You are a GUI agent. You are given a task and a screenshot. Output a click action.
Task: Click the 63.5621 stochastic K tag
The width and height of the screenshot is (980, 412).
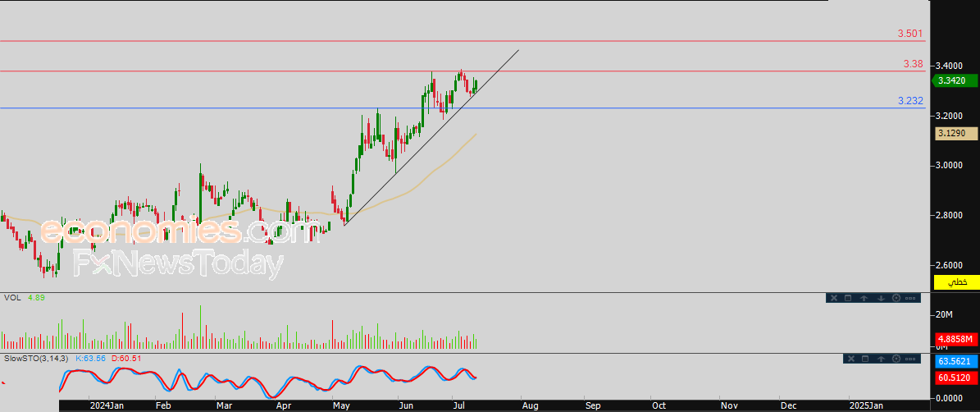pyautogui.click(x=955, y=361)
